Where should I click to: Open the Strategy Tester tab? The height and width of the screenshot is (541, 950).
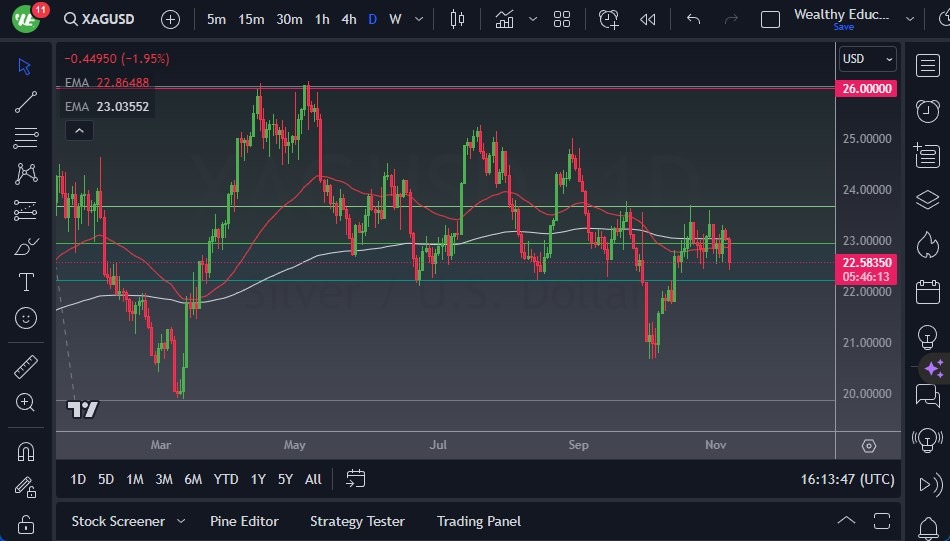click(x=357, y=521)
